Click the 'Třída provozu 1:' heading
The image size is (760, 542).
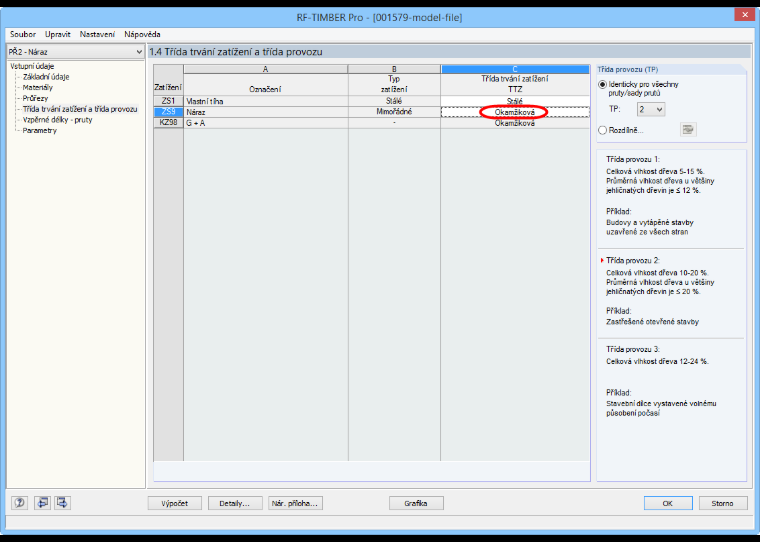(x=633, y=159)
